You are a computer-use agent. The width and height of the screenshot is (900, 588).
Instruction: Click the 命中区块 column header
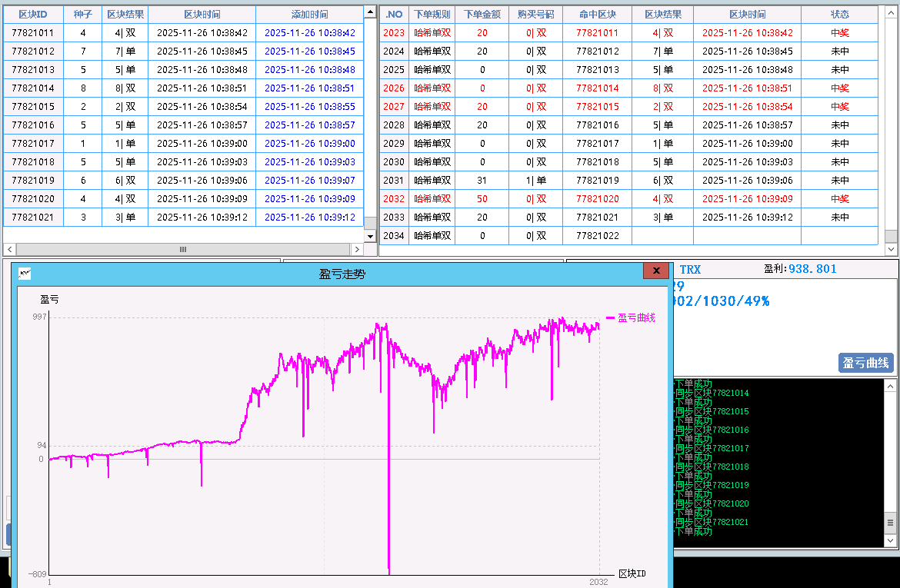point(597,15)
